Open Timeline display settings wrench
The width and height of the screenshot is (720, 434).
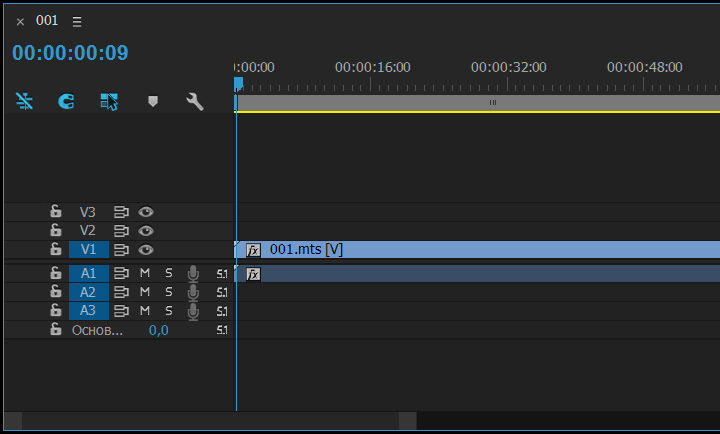point(195,101)
